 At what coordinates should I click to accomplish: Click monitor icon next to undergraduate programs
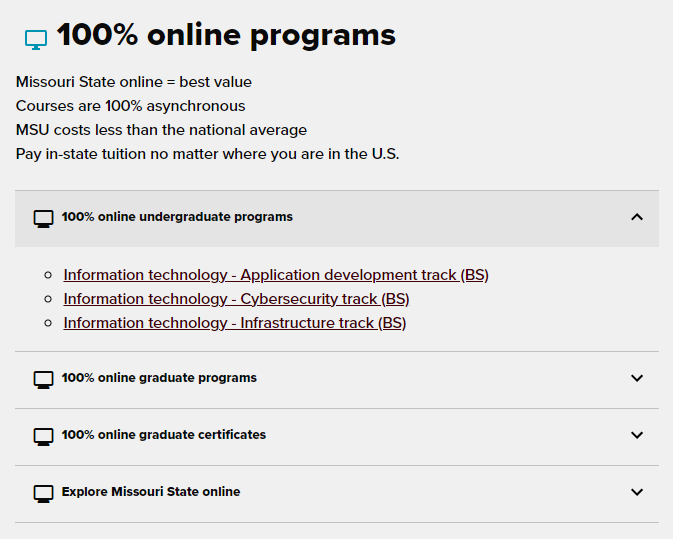[43, 218]
